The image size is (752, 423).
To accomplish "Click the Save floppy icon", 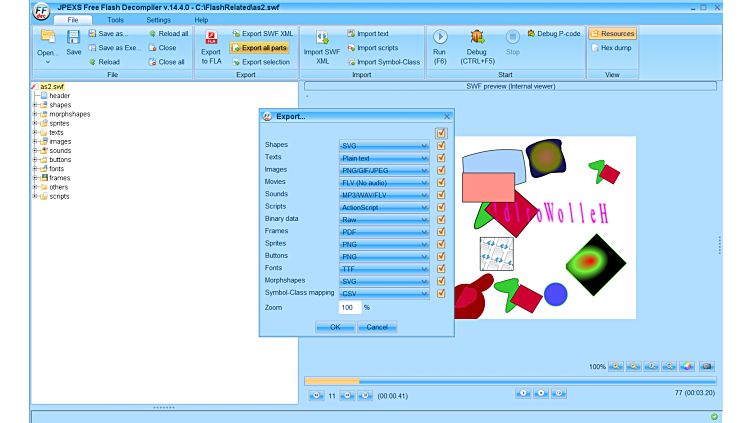I will (x=73, y=37).
